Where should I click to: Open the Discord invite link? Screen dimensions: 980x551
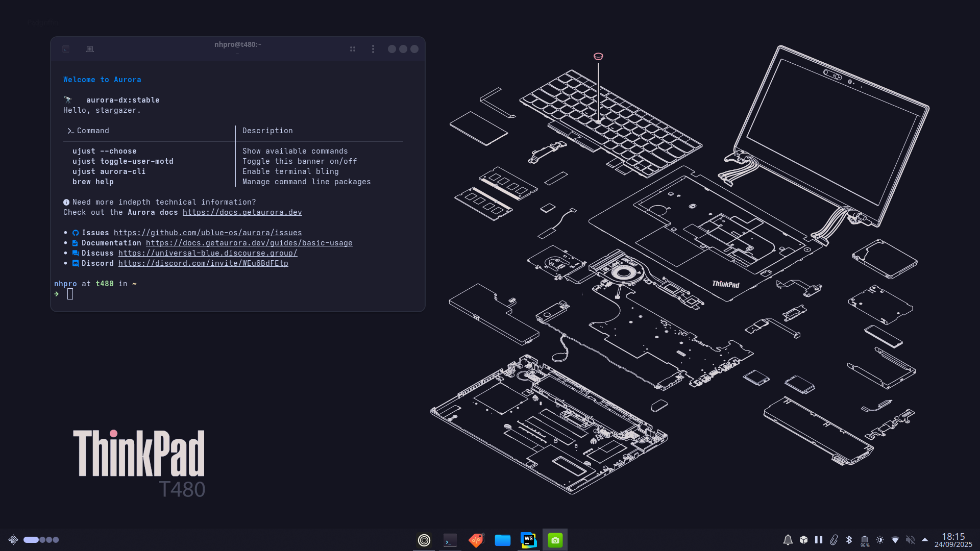tap(203, 263)
